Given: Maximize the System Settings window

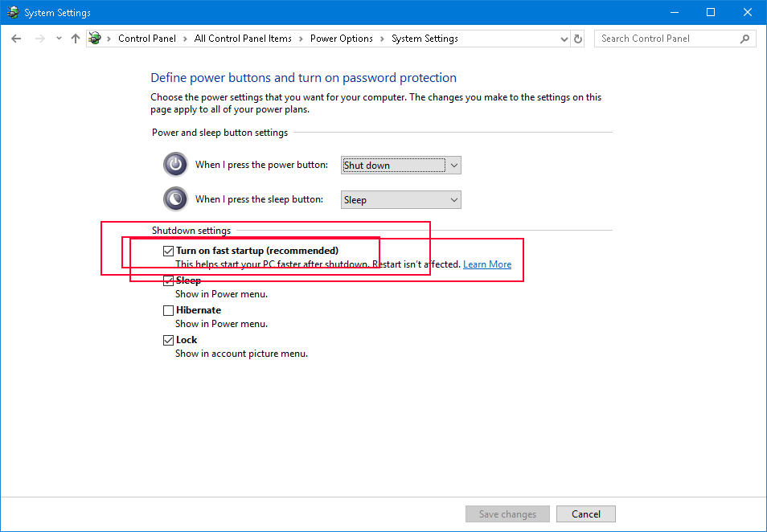Looking at the screenshot, I should [711, 12].
